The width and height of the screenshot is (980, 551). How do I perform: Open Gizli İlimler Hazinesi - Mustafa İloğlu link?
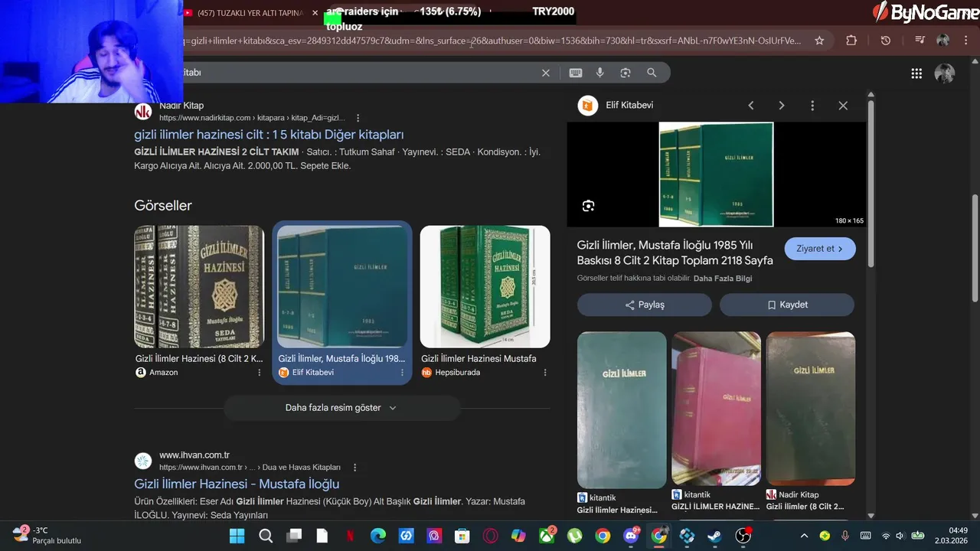237,484
